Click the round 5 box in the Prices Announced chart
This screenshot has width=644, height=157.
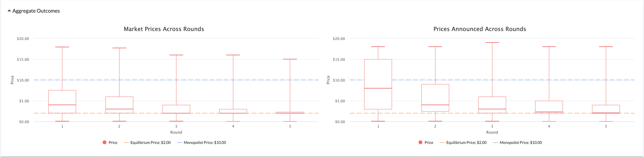(606, 109)
